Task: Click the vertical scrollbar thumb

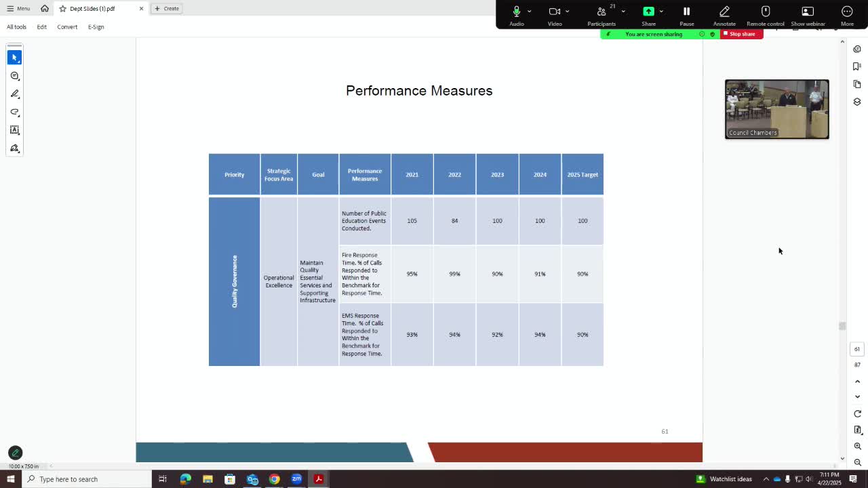Action: (x=842, y=326)
